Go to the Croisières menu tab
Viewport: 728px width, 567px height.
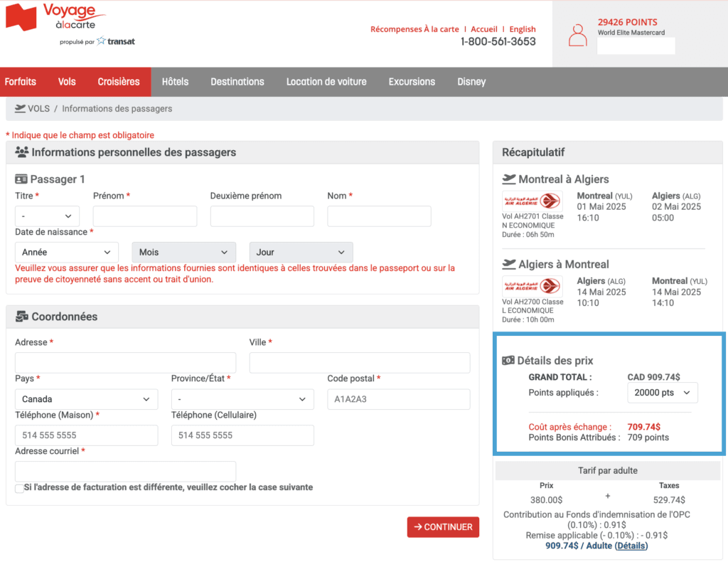[x=119, y=82]
